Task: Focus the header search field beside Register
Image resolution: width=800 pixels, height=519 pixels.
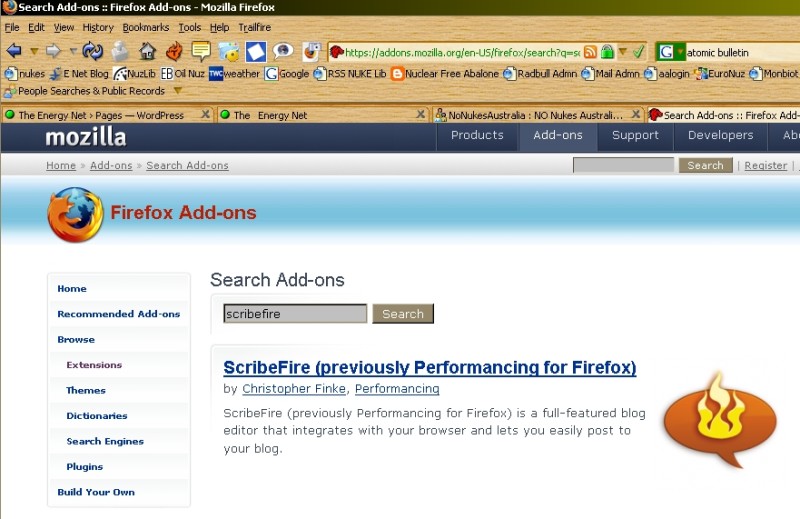Action: point(623,165)
